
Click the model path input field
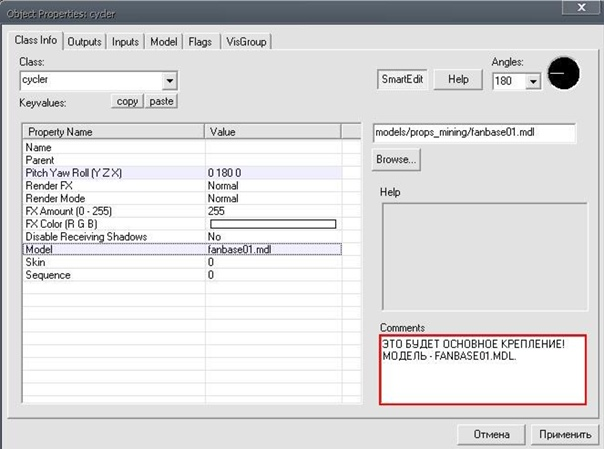(474, 133)
